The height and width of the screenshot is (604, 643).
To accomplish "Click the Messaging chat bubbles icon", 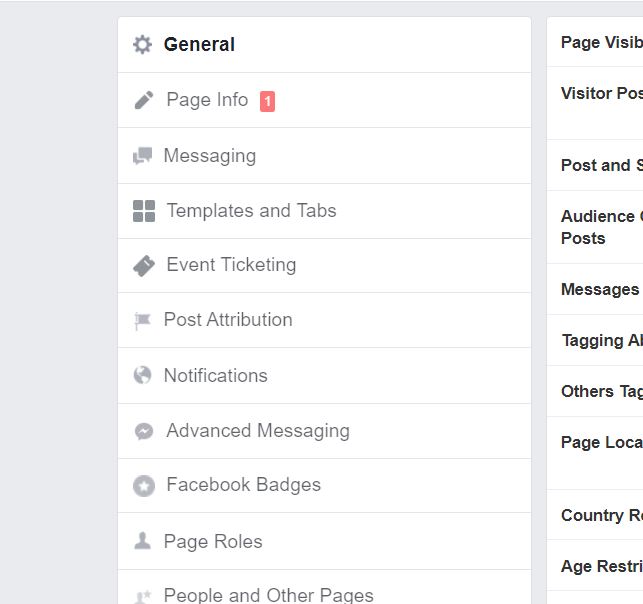I will pyautogui.click(x=142, y=156).
